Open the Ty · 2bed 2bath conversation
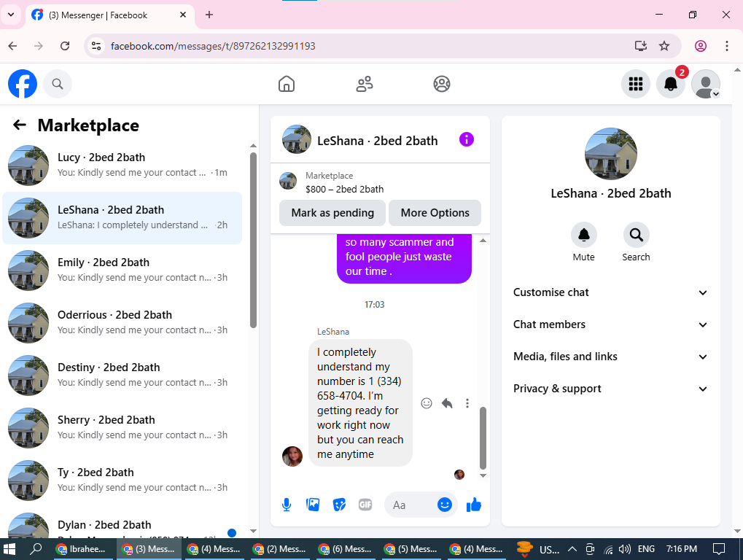Screen dimensions: 743x560 (x=122, y=481)
